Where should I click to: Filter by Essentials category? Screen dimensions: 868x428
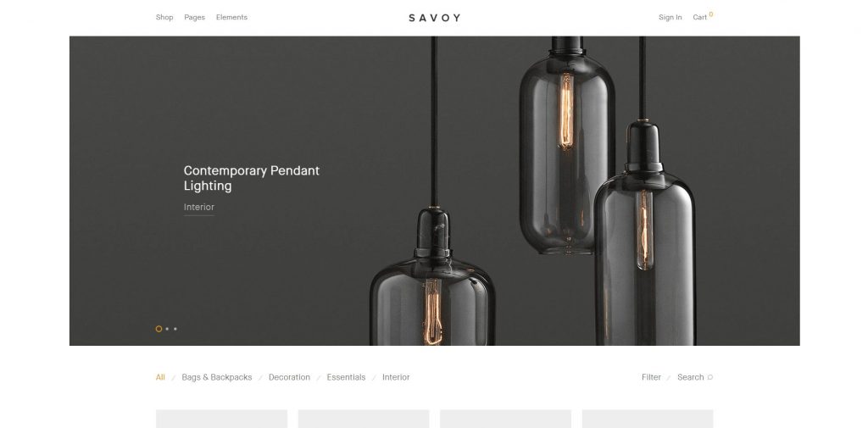click(x=346, y=377)
